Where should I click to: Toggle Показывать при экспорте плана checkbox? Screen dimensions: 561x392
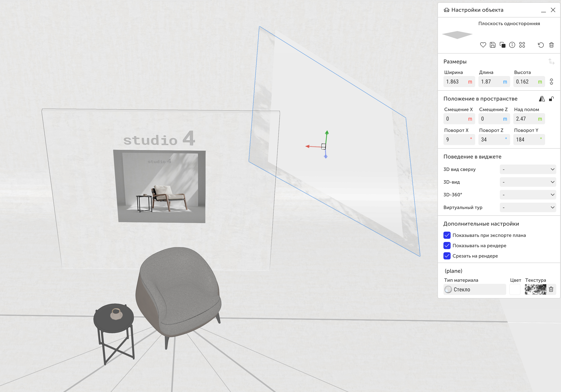(447, 235)
